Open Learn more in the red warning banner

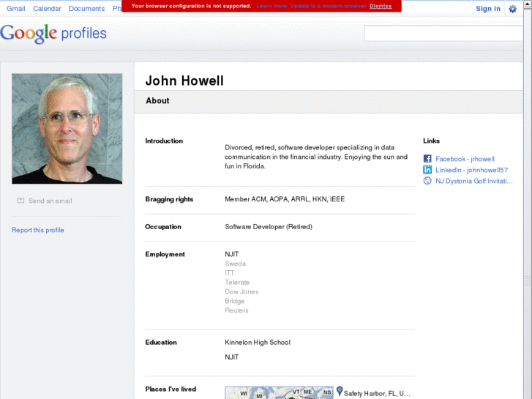[x=271, y=6]
